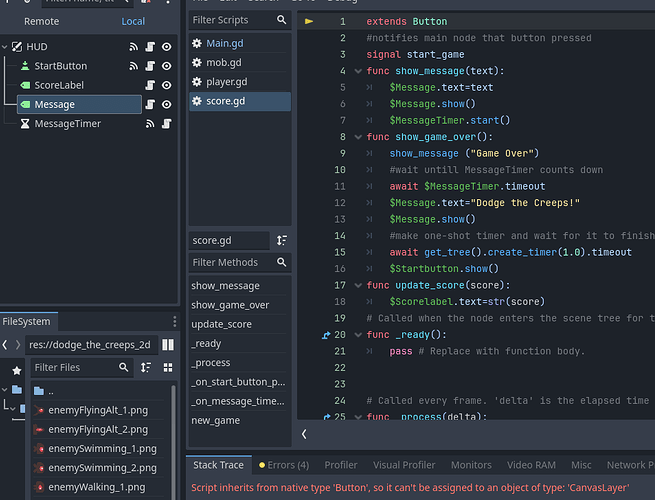Open the Stack Trace tab
The width and height of the screenshot is (655, 500).
coord(218,465)
